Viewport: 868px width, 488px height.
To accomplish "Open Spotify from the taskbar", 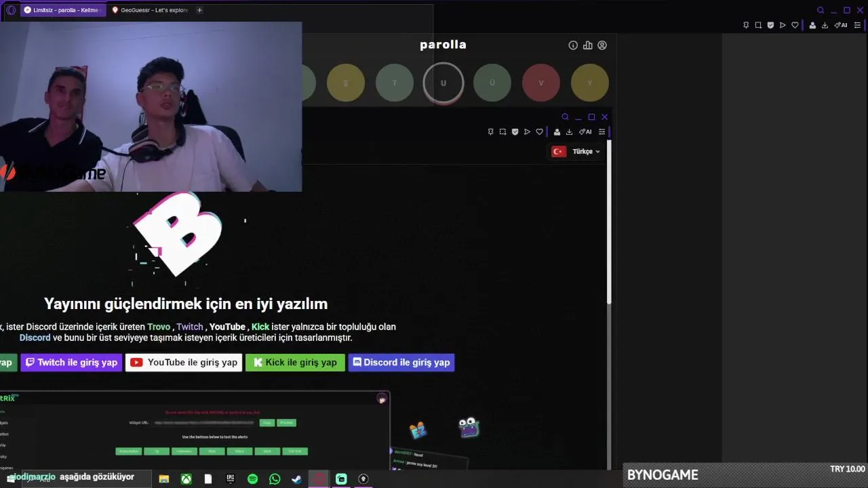I will (x=252, y=479).
